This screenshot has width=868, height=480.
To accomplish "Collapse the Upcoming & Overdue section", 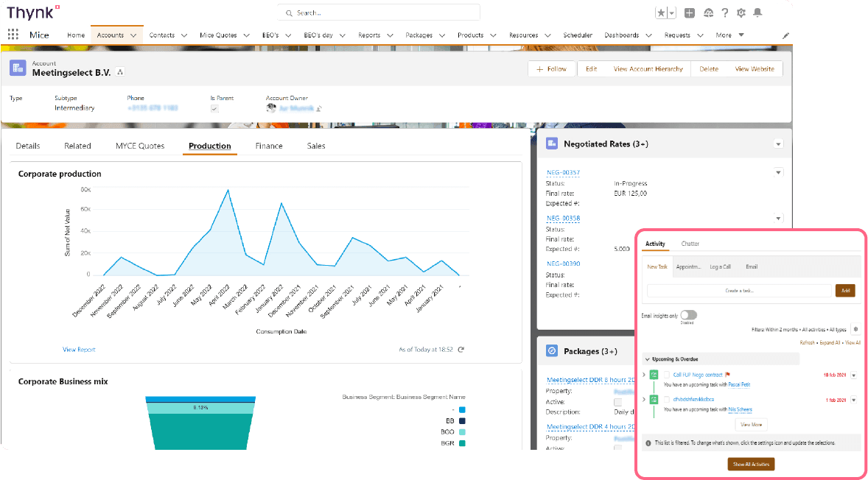I will point(647,358).
